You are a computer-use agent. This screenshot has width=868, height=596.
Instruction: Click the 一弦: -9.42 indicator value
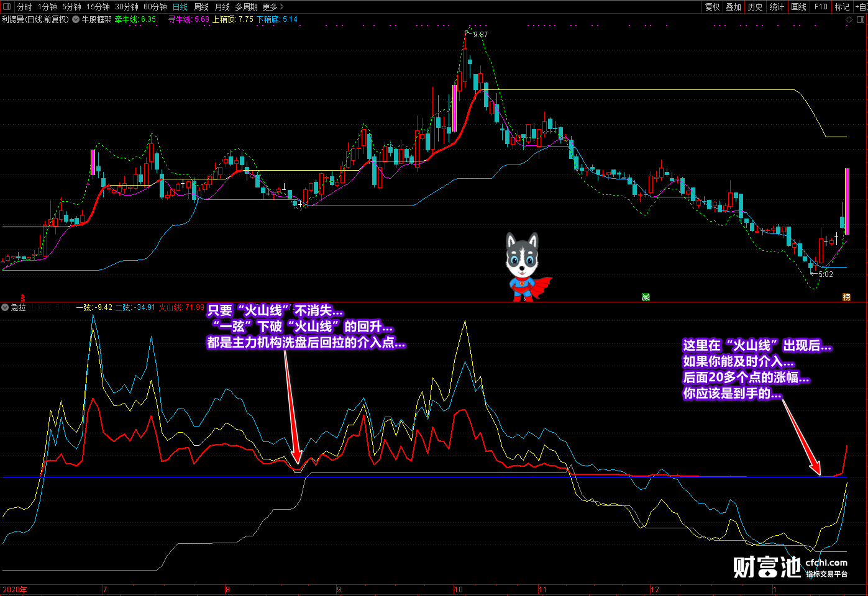[94, 307]
